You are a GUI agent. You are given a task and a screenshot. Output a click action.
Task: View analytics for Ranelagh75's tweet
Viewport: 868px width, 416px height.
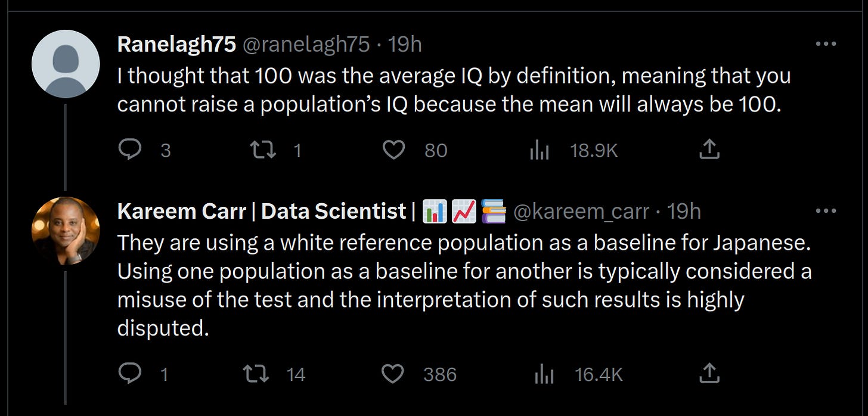[539, 151]
